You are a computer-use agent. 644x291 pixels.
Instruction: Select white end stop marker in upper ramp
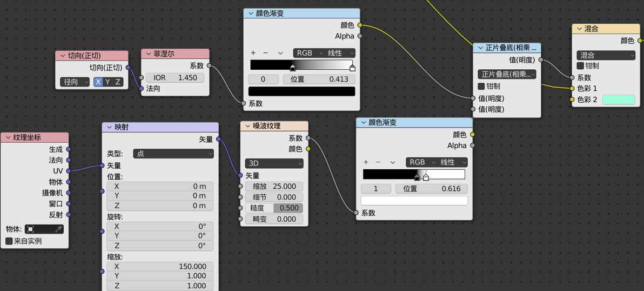click(352, 68)
